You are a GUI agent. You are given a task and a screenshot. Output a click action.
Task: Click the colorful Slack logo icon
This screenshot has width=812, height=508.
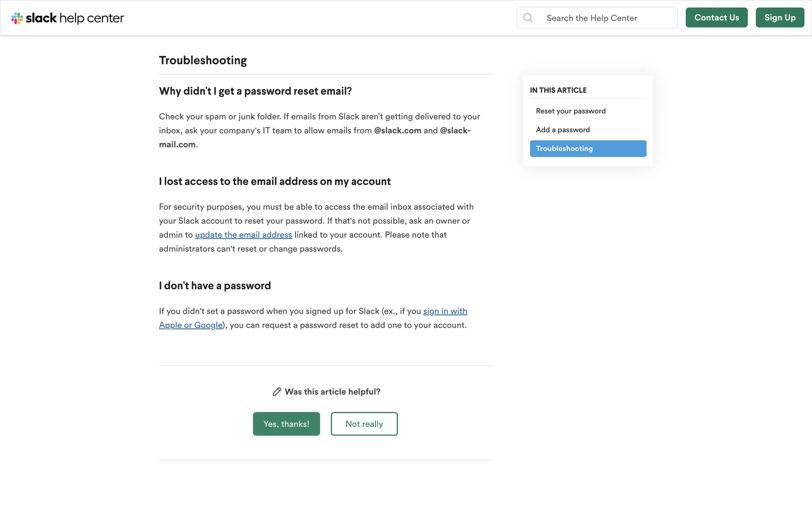[x=17, y=18]
